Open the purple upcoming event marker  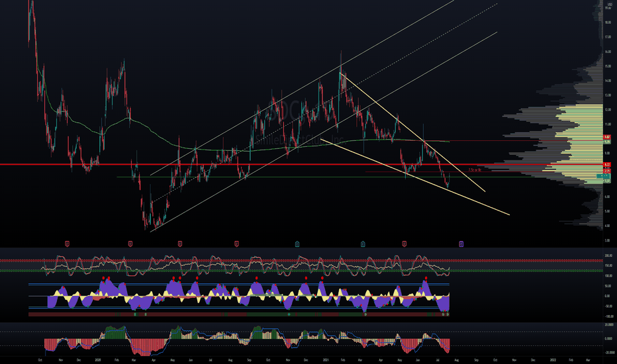click(x=461, y=244)
